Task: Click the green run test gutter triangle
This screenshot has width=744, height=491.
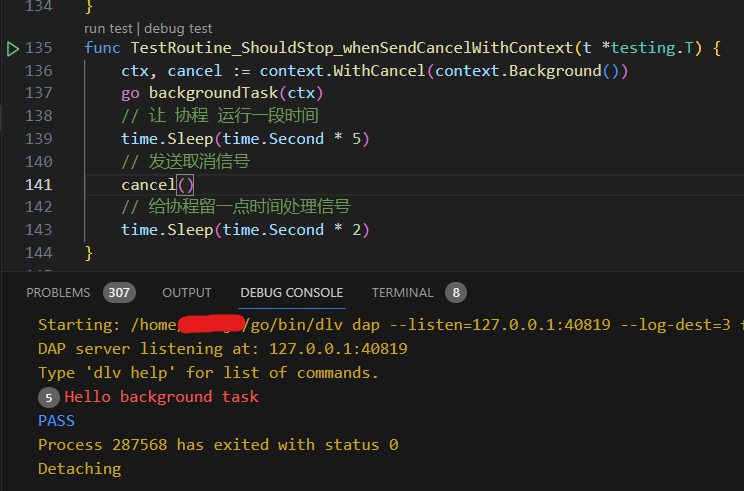Action: (13, 48)
